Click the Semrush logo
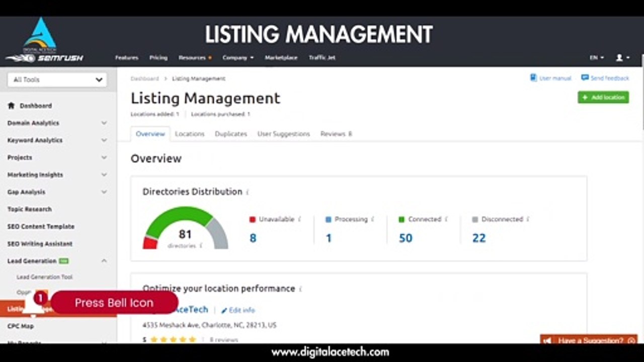This screenshot has height=362, width=644. click(x=45, y=58)
